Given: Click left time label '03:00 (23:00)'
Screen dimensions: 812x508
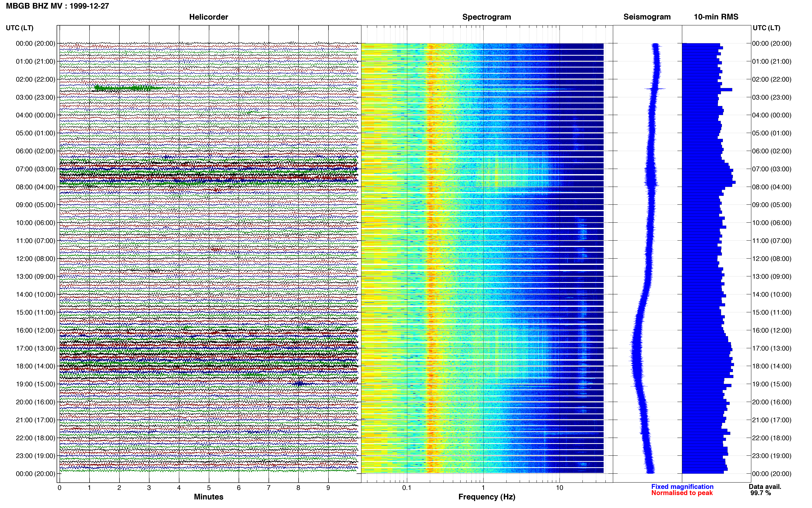Looking at the screenshot, I should click(36, 97).
